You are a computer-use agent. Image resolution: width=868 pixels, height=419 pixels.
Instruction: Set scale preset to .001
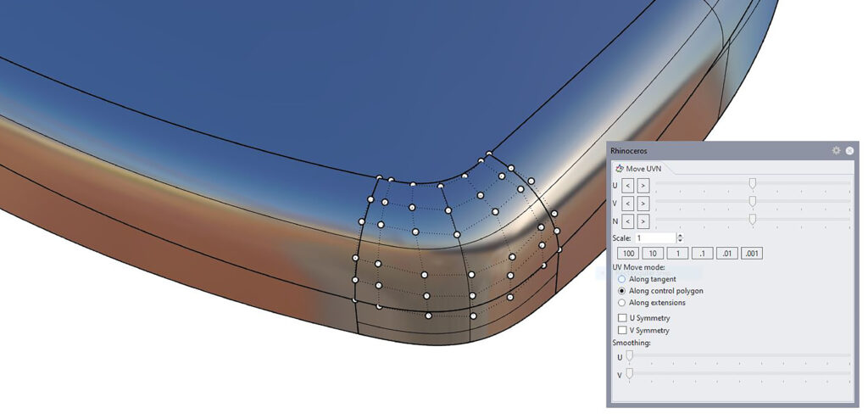point(752,254)
